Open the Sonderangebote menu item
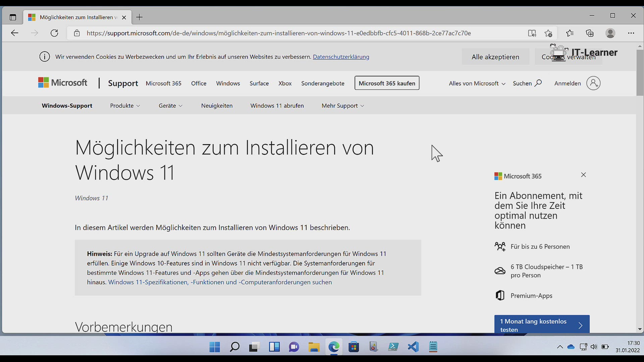 point(323,83)
